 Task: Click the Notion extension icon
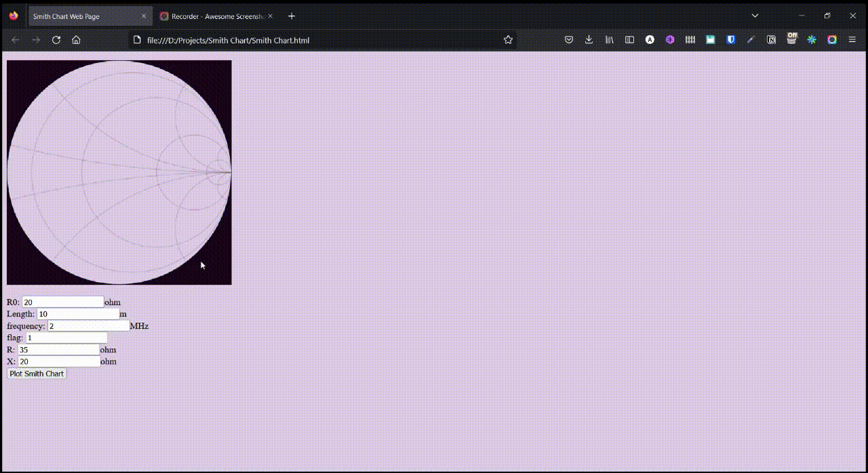pyautogui.click(x=771, y=39)
